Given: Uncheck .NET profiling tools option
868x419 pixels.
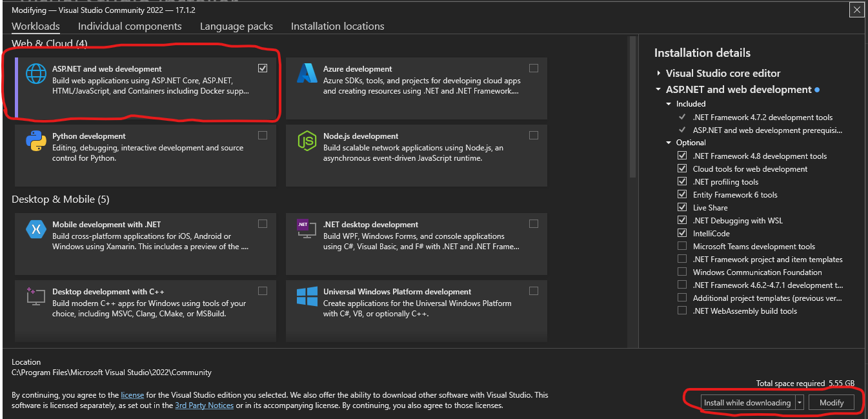Looking at the screenshot, I should 682,181.
